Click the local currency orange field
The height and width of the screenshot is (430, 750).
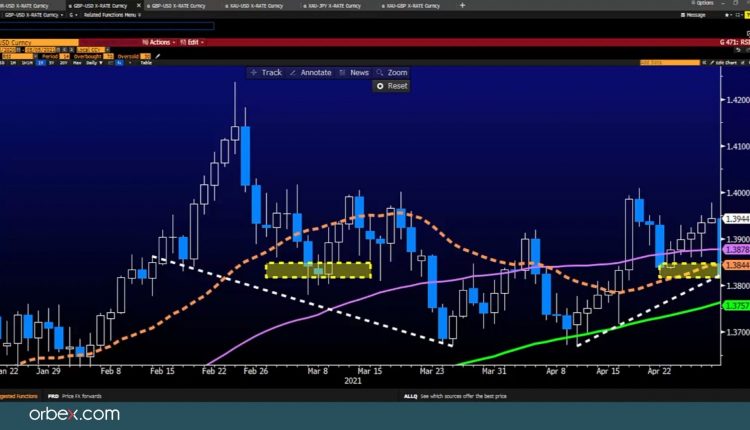90,50
